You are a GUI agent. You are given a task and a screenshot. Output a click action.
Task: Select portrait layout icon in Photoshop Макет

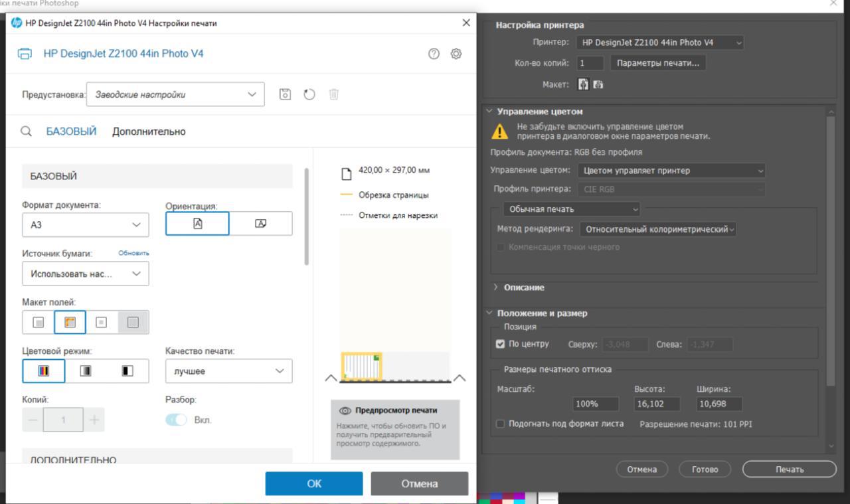(584, 84)
